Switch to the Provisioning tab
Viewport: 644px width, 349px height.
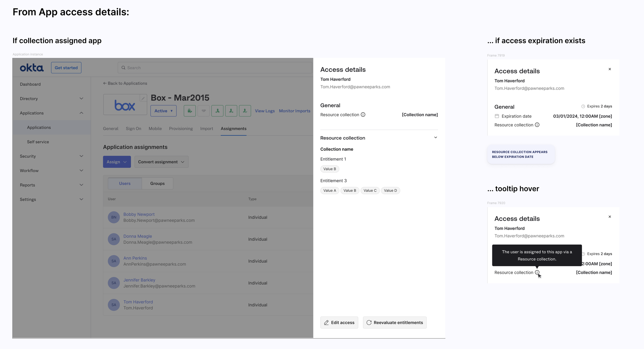pos(181,128)
